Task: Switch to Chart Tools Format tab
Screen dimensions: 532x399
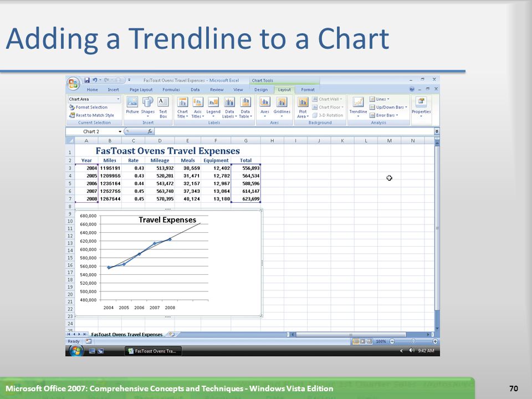Action: click(308, 90)
